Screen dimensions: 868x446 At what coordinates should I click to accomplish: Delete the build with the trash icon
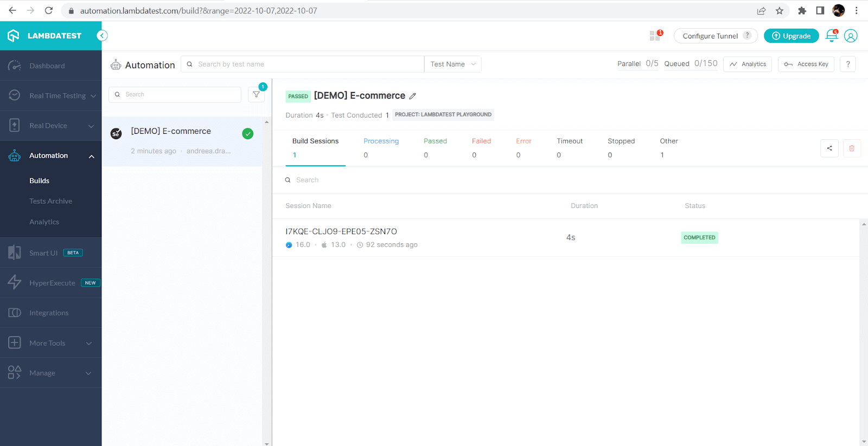pyautogui.click(x=852, y=148)
